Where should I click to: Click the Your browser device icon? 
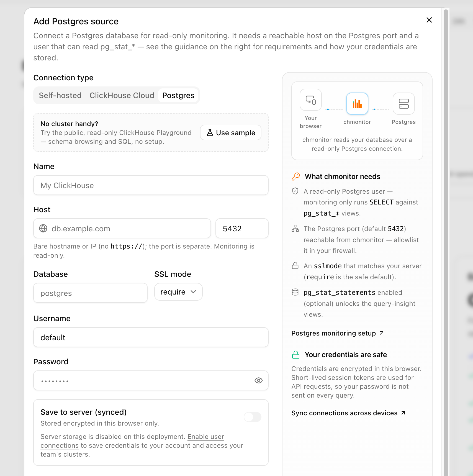[x=311, y=100]
